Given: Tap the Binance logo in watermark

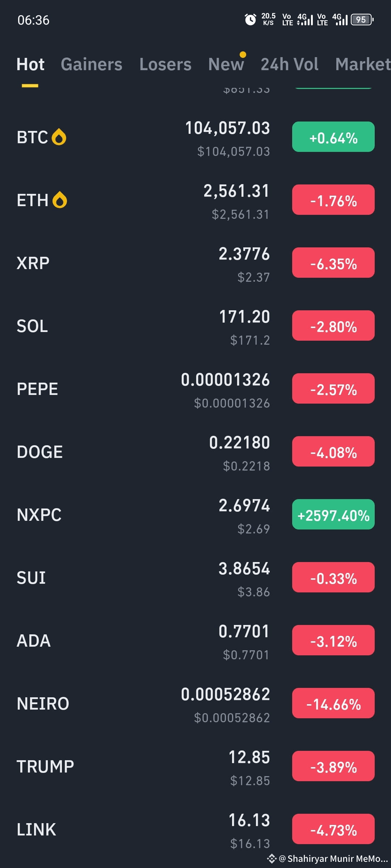Looking at the screenshot, I should [x=272, y=859].
